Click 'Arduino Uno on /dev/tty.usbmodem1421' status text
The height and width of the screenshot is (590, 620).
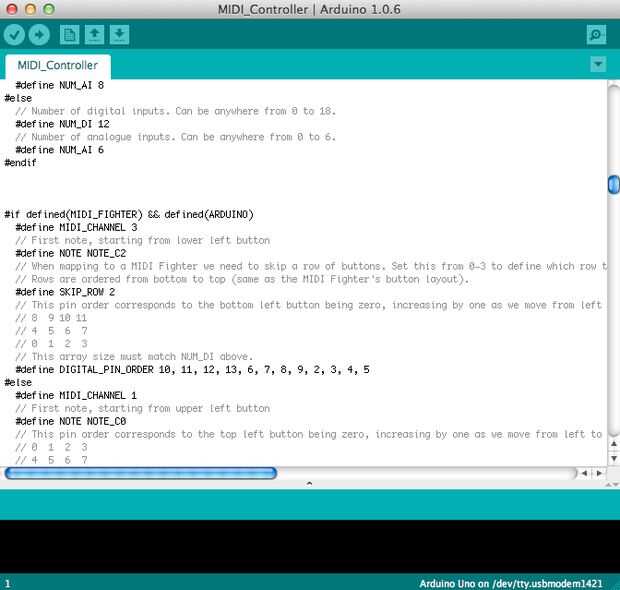click(511, 584)
